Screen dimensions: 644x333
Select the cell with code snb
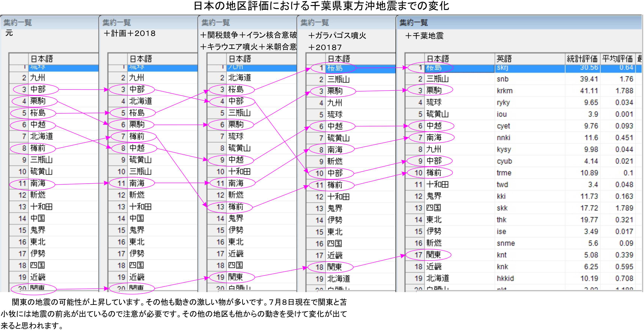point(502,79)
